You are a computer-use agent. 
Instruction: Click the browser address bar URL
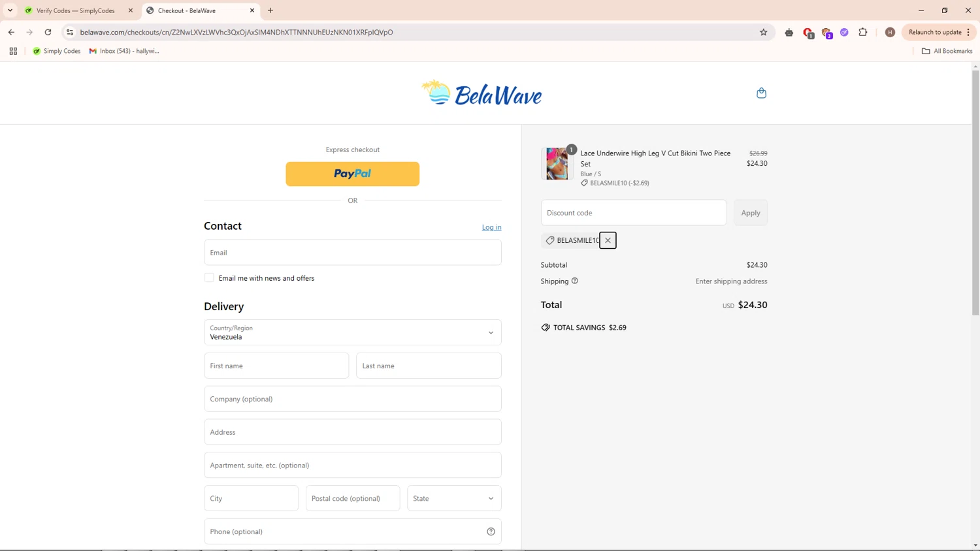click(x=237, y=32)
